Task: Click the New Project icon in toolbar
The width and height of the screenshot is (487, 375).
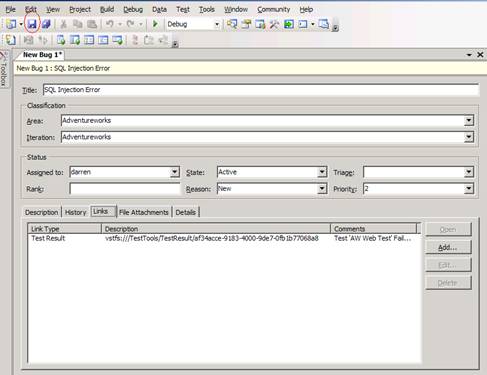Action: coord(11,24)
